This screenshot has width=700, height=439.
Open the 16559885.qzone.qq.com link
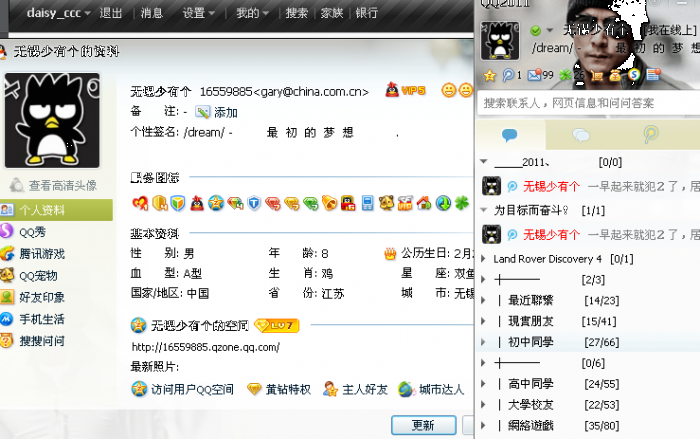tap(206, 347)
